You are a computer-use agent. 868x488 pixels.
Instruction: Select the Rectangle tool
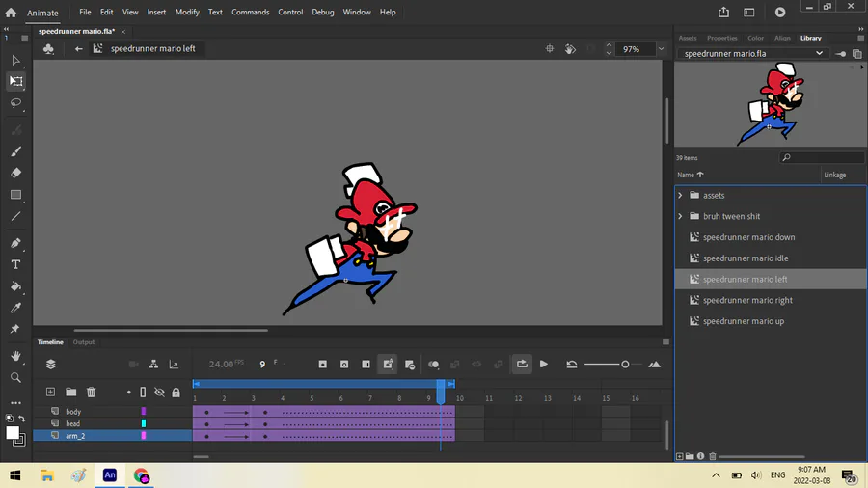(15, 195)
